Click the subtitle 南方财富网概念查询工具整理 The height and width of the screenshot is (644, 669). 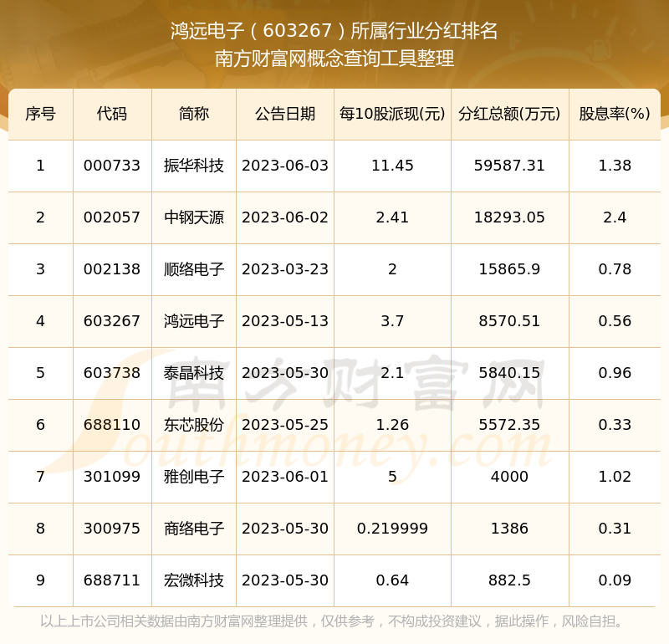pyautogui.click(x=334, y=59)
